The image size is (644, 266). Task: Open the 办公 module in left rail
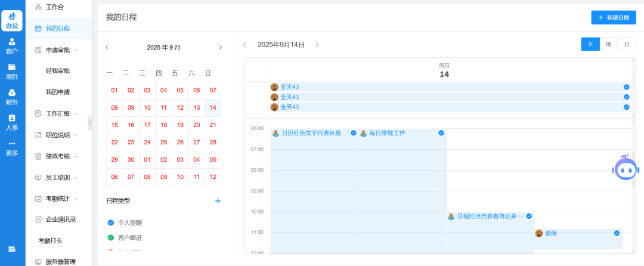click(12, 20)
